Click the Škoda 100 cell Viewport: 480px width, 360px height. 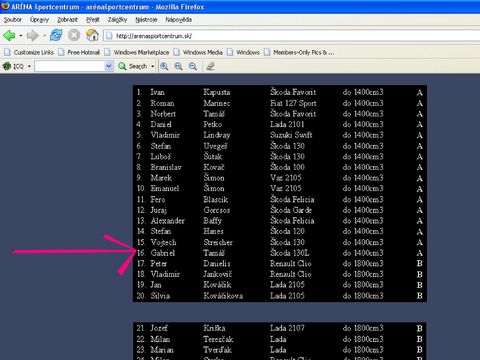coord(287,167)
